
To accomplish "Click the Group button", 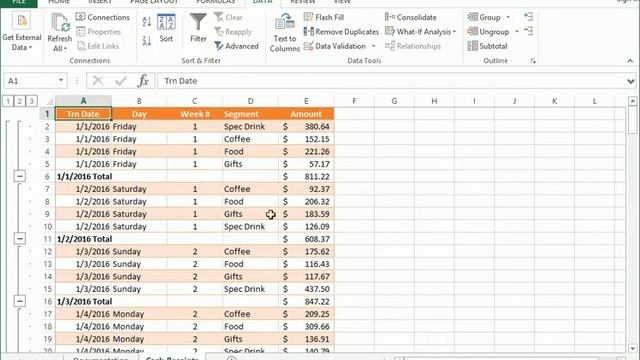I will click(x=484, y=17).
